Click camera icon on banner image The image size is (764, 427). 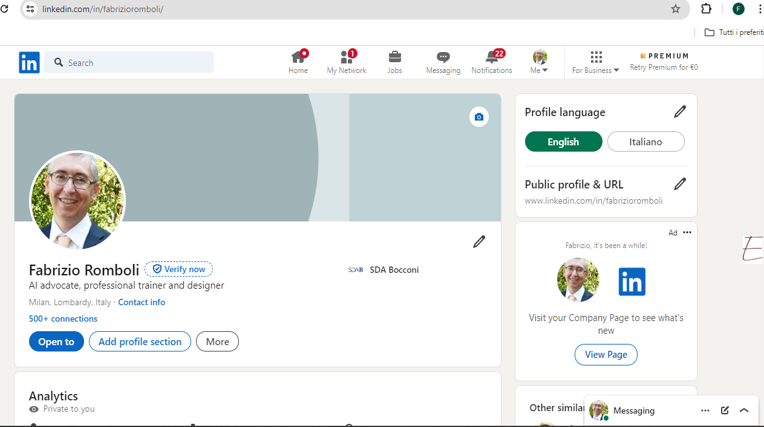[479, 117]
